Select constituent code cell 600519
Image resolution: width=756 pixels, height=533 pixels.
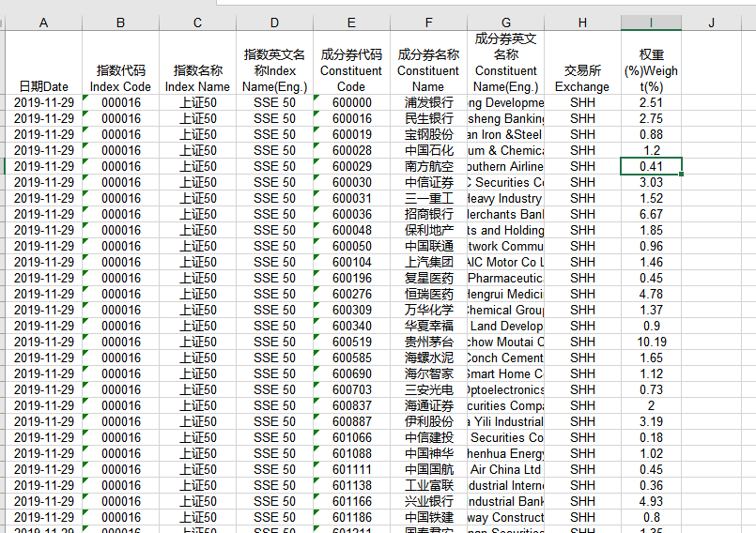tap(351, 342)
